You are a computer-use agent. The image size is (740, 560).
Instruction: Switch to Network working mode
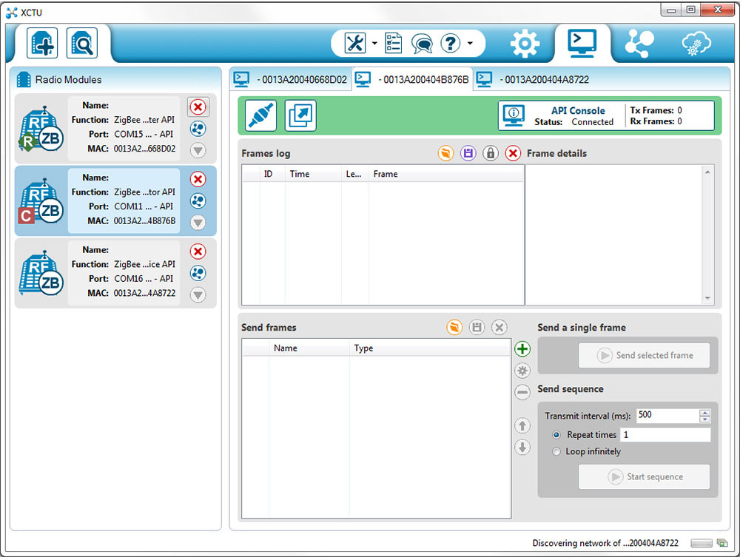tap(639, 44)
